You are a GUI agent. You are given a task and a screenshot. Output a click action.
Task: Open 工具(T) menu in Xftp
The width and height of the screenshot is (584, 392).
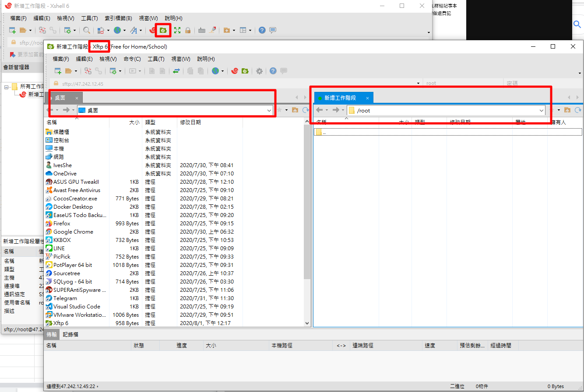click(x=156, y=59)
